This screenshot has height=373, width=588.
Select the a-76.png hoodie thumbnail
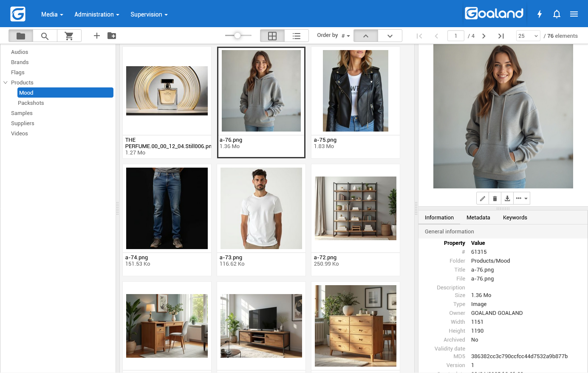click(x=261, y=91)
